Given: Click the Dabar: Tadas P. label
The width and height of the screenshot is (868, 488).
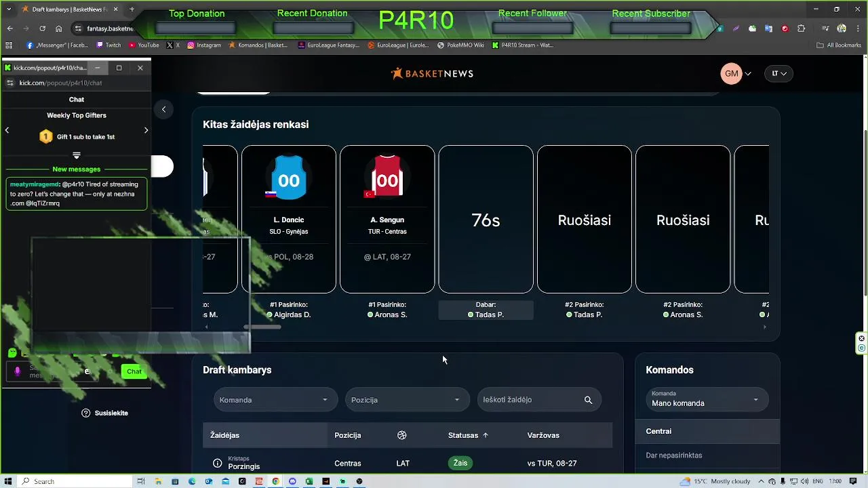Looking at the screenshot, I should [x=486, y=310].
